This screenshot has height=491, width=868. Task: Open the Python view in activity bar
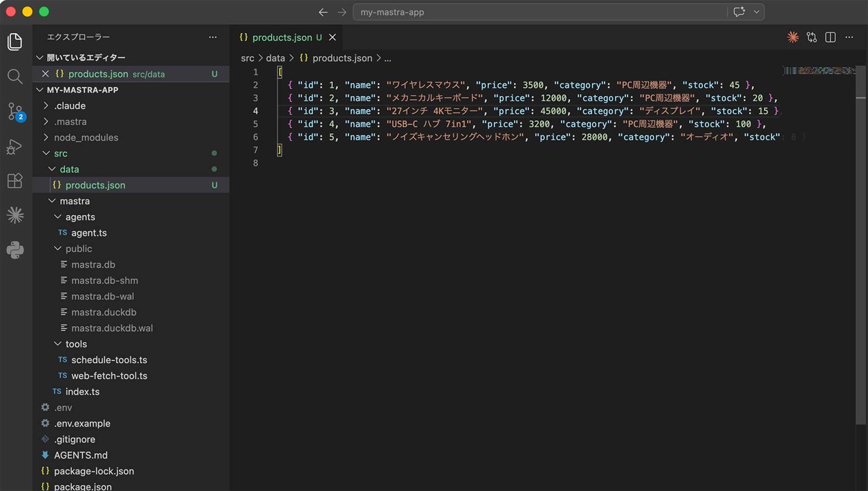[15, 249]
